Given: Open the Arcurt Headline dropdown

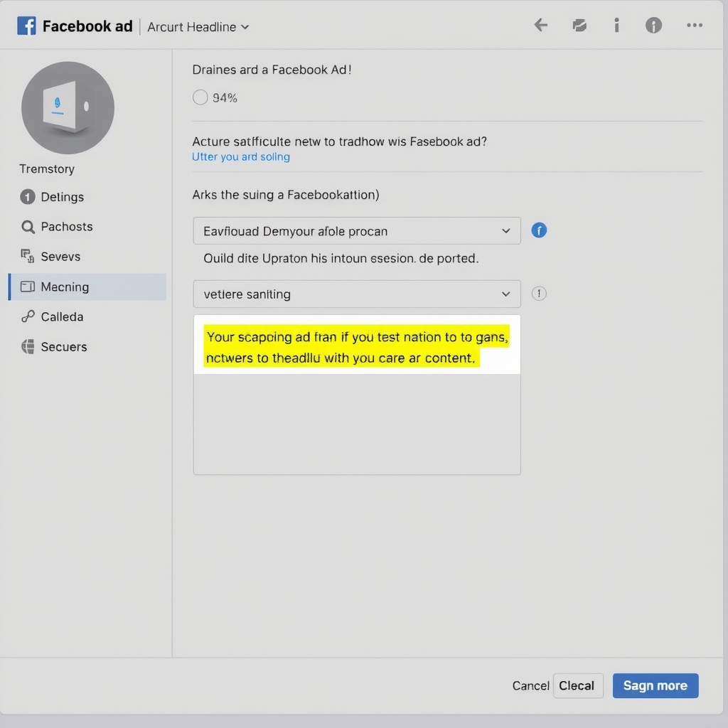Looking at the screenshot, I should coord(198,27).
